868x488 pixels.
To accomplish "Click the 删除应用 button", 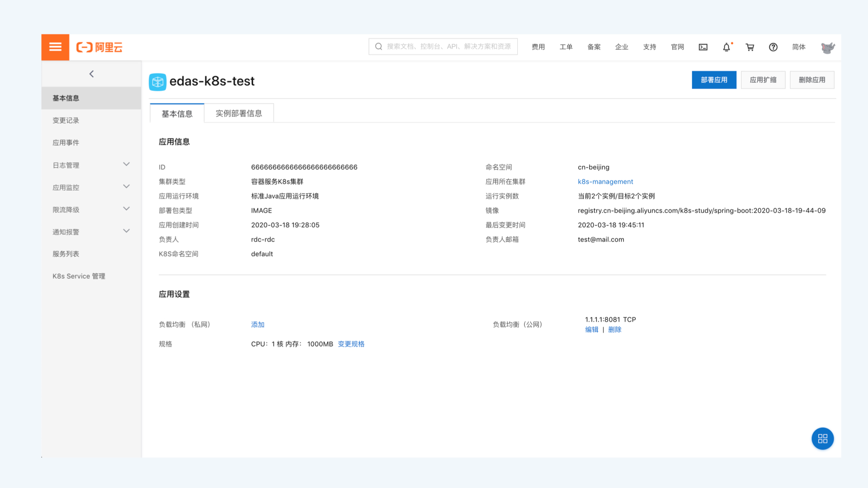I will pyautogui.click(x=812, y=80).
